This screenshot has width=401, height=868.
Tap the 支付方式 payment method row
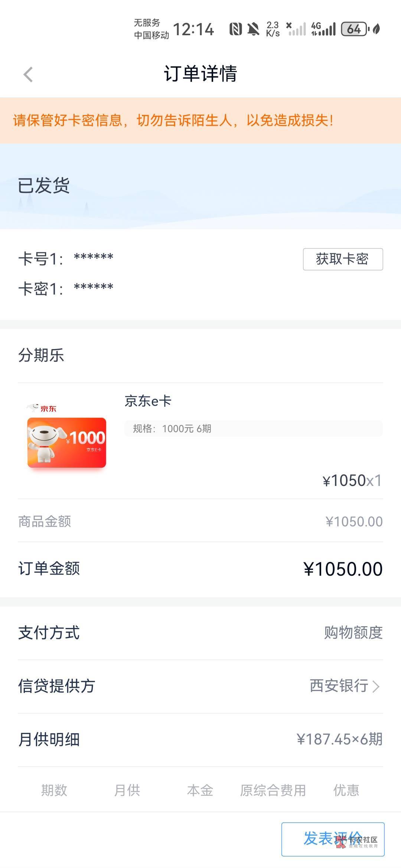pyautogui.click(x=200, y=633)
